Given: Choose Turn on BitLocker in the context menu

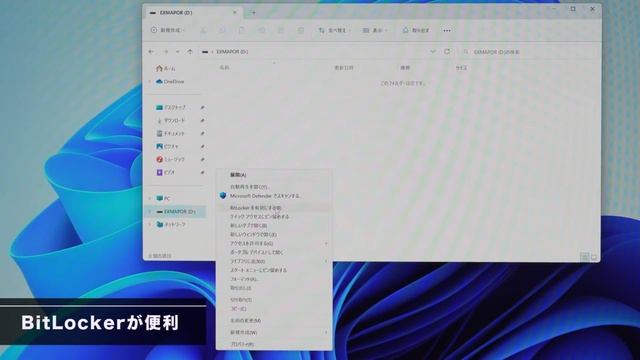Looking at the screenshot, I should [274, 208].
